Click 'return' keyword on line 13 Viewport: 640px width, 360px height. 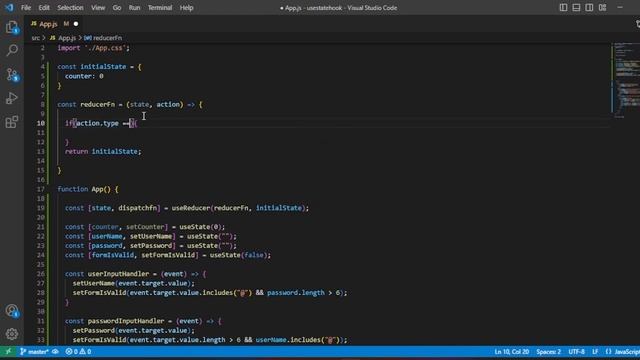[x=76, y=151]
